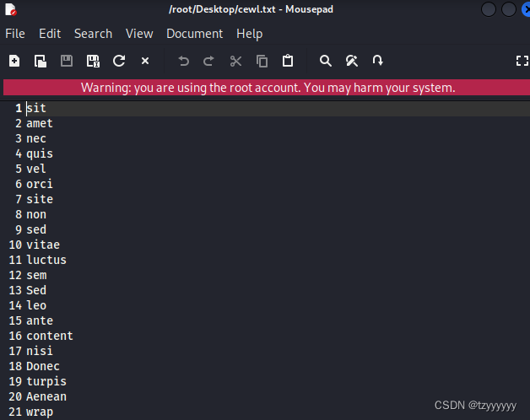The width and height of the screenshot is (530, 420).
Task: Open Find and Replace toolbar icon
Action: (352, 61)
